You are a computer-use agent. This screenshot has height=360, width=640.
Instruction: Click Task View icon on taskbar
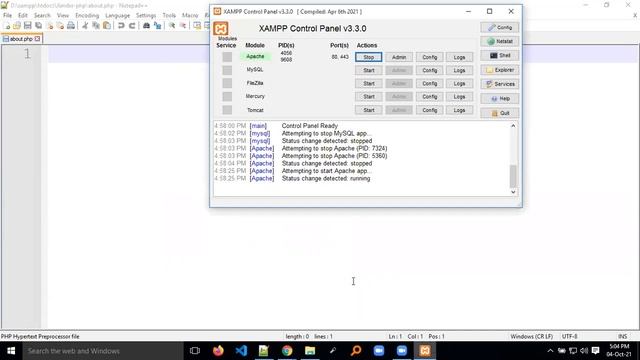click(195, 351)
